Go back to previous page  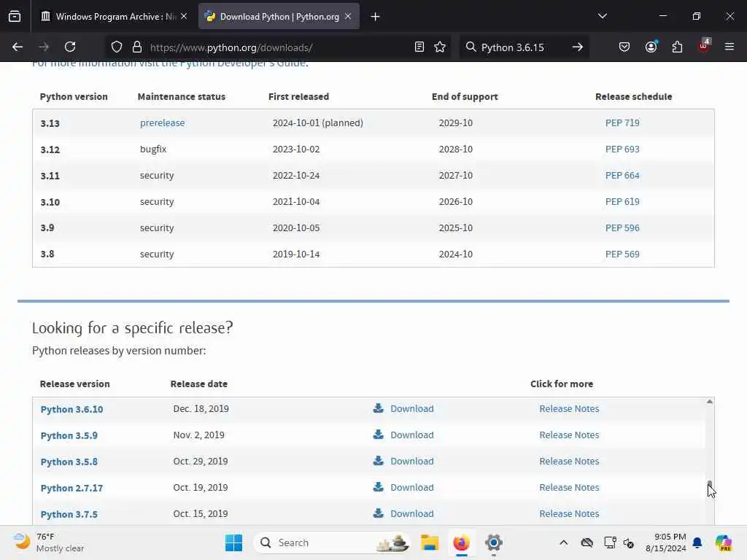pos(18,47)
